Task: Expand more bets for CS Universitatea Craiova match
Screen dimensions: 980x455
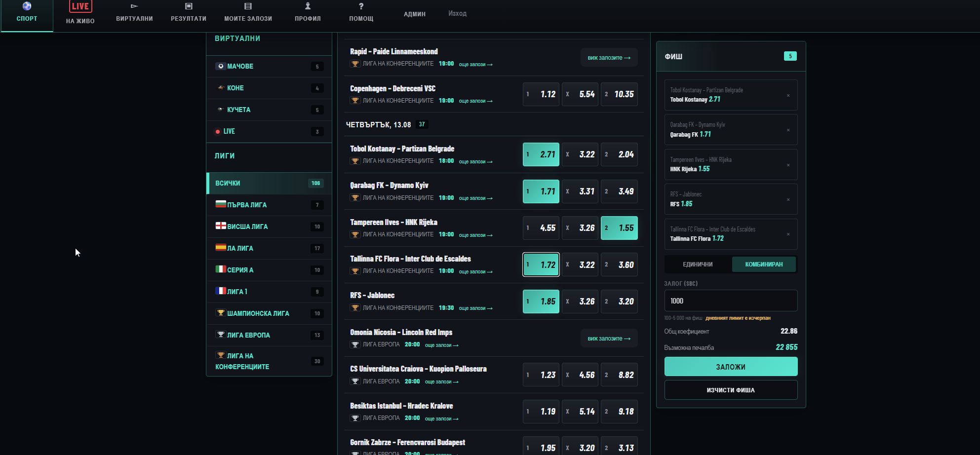Action: (441, 382)
